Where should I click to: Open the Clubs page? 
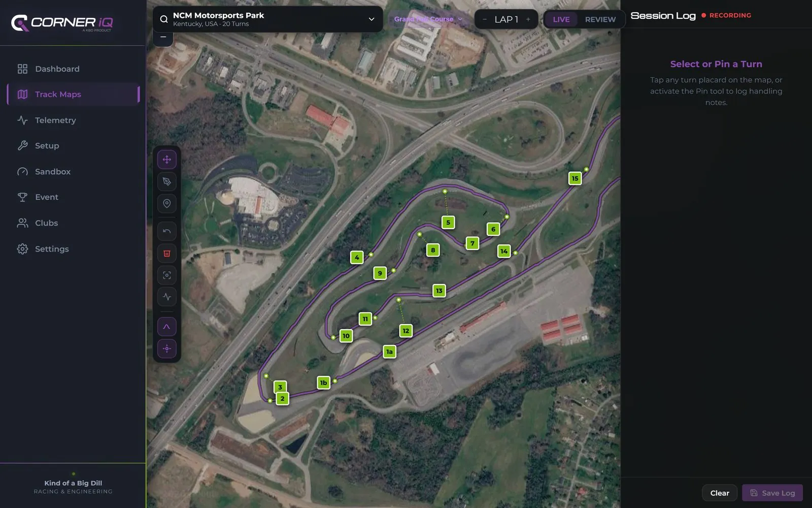click(x=73, y=223)
